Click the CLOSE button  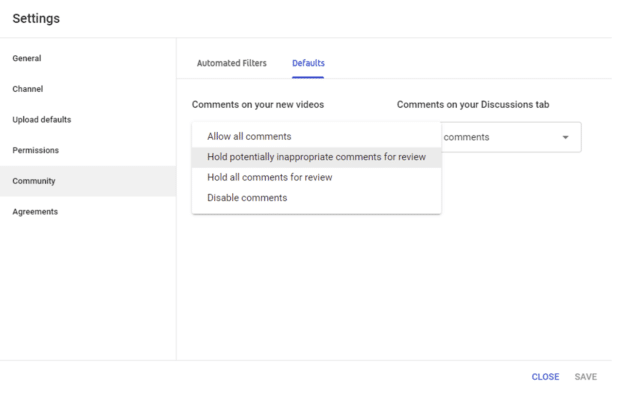[x=545, y=377]
